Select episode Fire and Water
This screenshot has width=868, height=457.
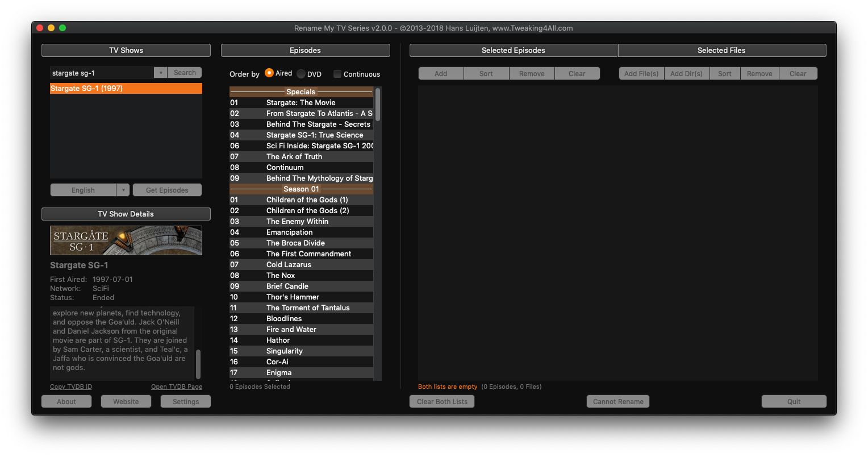tap(301, 329)
